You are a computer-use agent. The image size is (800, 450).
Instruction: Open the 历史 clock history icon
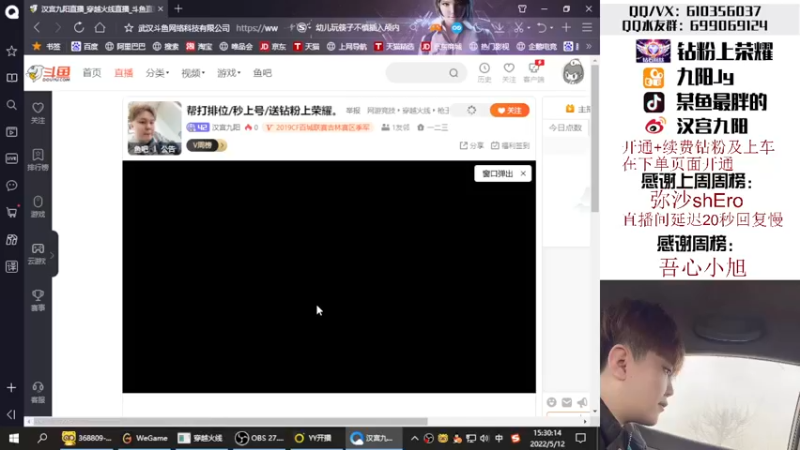pyautogui.click(x=484, y=72)
